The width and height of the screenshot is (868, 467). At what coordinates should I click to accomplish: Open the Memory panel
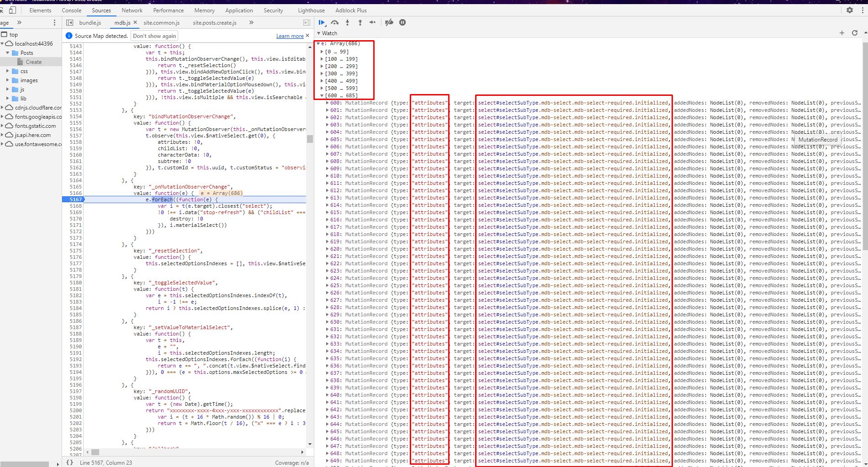click(x=204, y=10)
